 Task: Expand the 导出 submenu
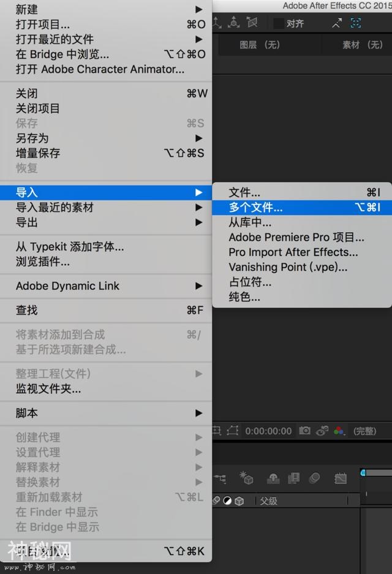[106, 222]
